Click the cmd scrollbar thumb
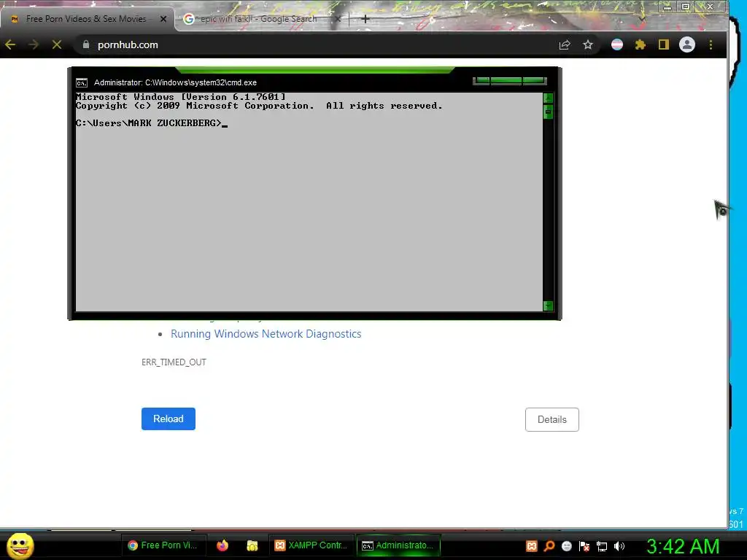 pos(548,112)
